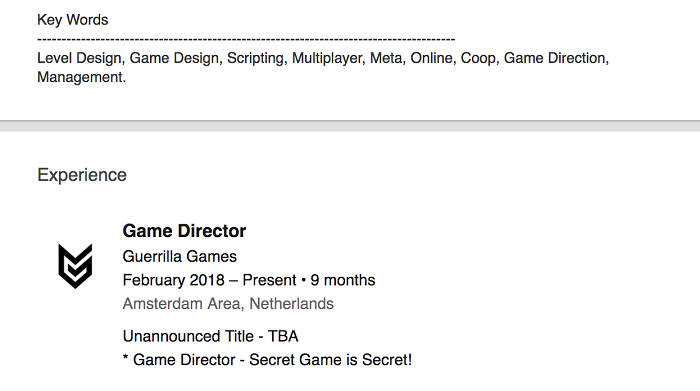Image resolution: width=700 pixels, height=391 pixels.
Task: Open the Guerrilla Games company link
Action: pyautogui.click(x=179, y=256)
